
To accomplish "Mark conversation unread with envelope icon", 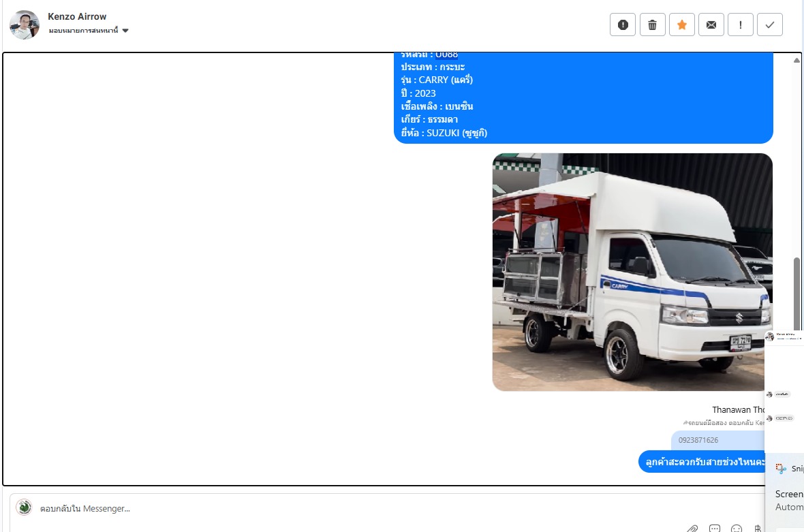I will 711,25.
